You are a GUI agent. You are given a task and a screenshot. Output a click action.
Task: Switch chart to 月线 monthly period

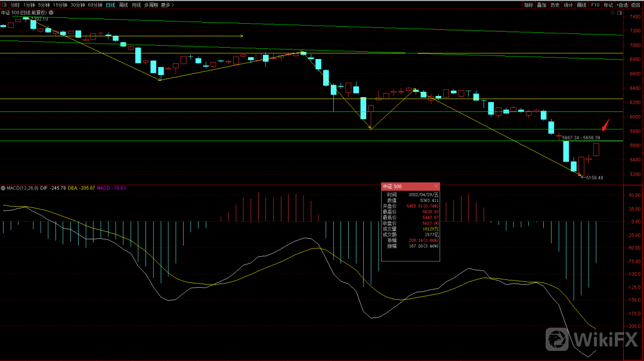point(137,5)
